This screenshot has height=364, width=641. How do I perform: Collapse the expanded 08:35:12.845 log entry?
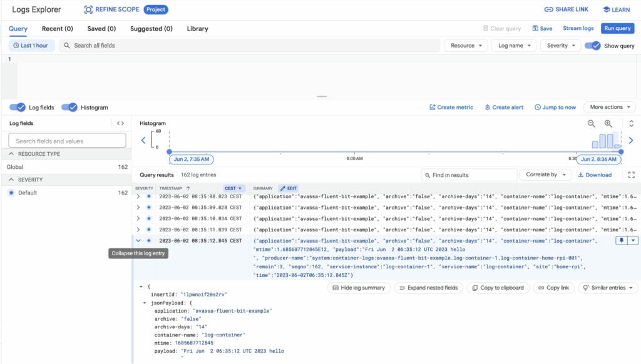138,241
